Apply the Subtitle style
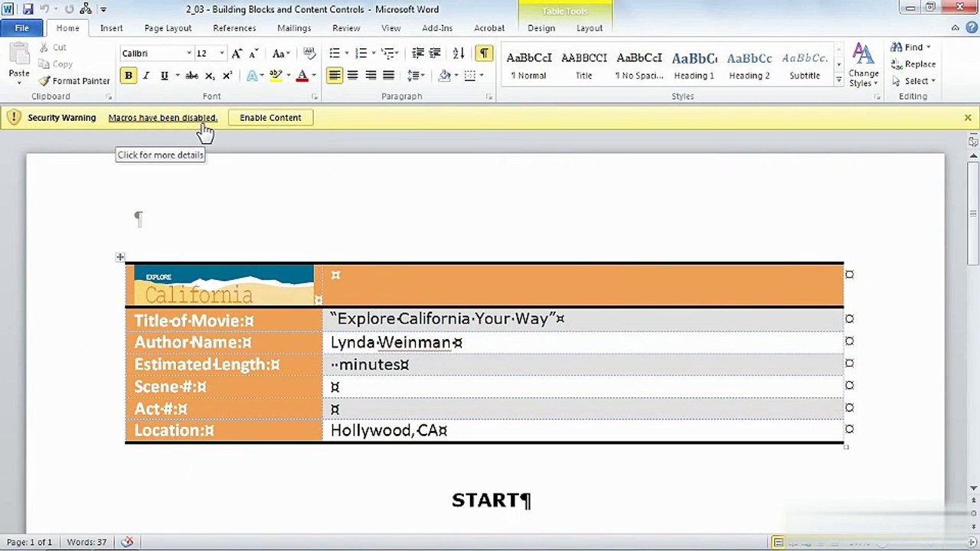This screenshot has width=980, height=551. (x=805, y=65)
